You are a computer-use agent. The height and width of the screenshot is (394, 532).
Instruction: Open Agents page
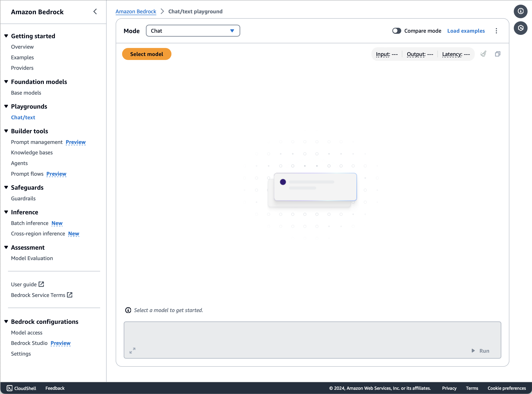pyautogui.click(x=19, y=163)
